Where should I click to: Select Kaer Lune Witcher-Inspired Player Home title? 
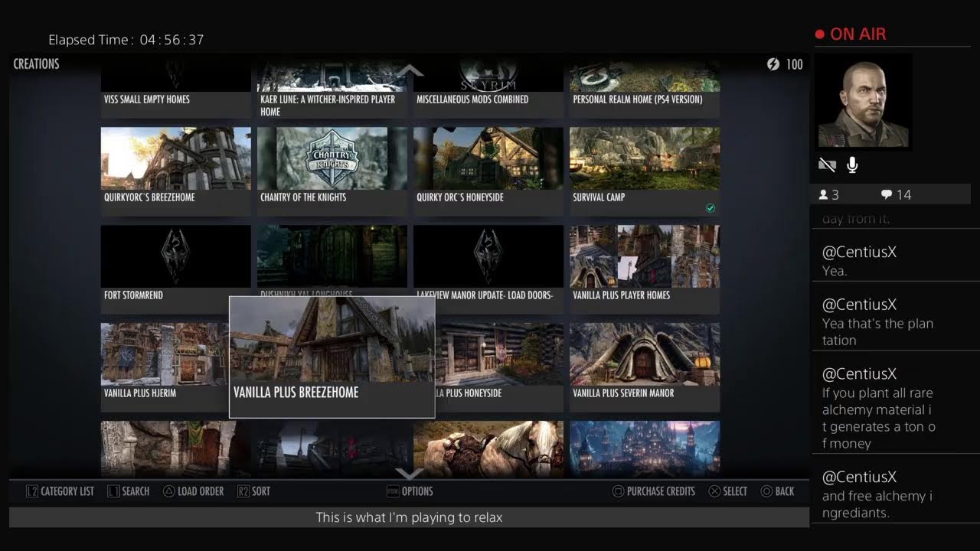[328, 106]
